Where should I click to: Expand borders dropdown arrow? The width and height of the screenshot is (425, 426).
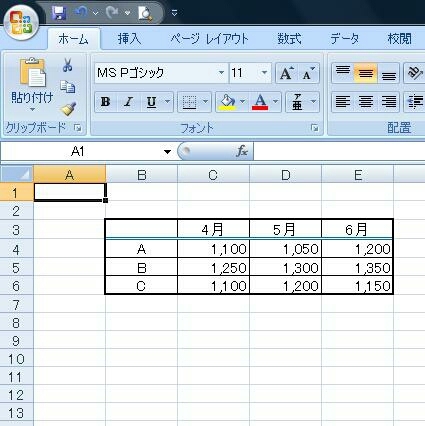205,102
